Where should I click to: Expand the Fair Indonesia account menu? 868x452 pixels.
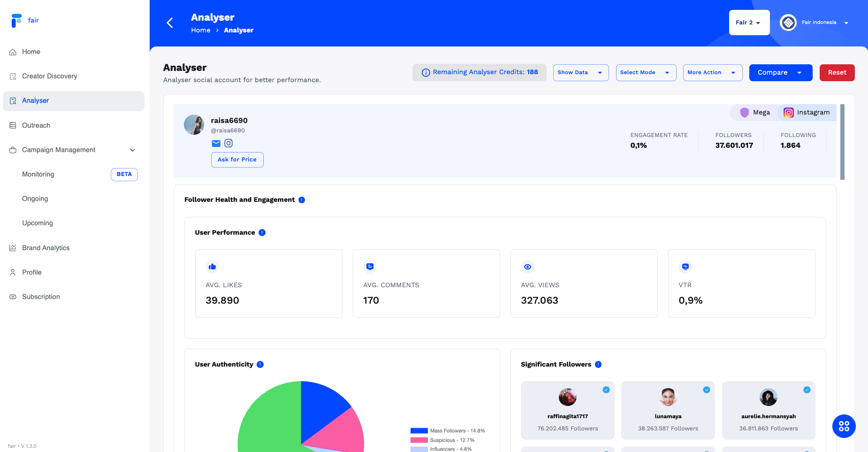[846, 23]
